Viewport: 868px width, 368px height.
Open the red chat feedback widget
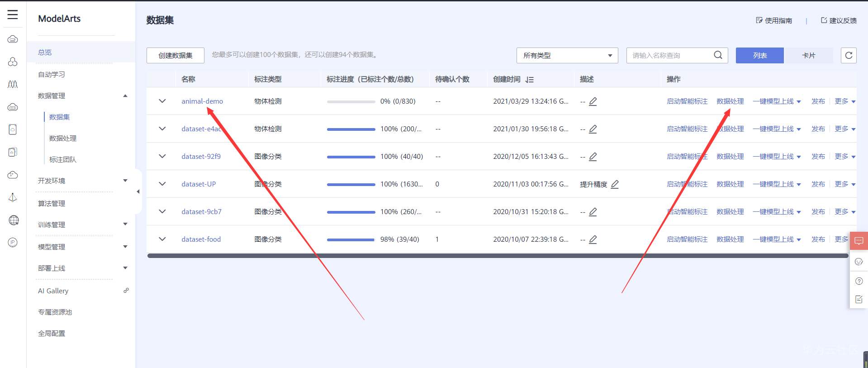[x=859, y=241]
